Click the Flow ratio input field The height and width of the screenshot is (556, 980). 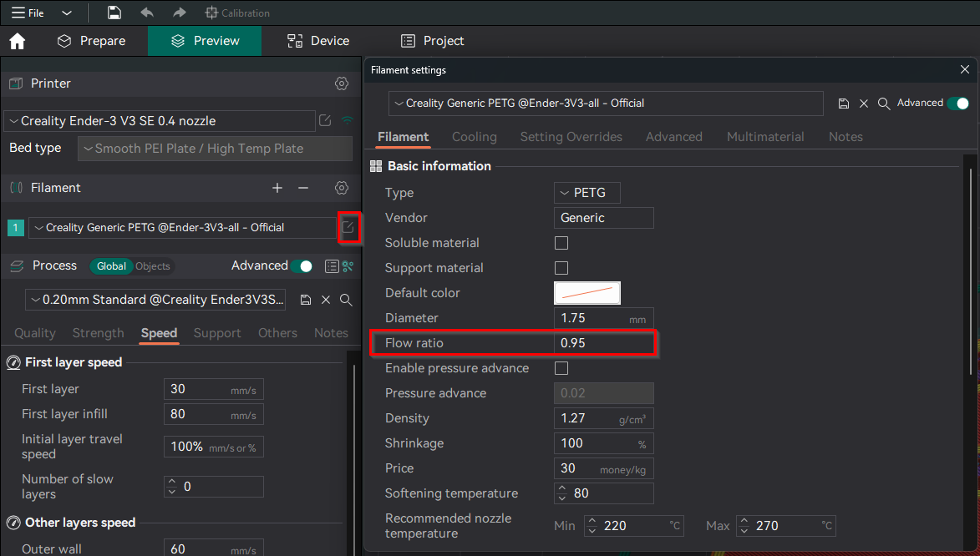[x=603, y=343]
